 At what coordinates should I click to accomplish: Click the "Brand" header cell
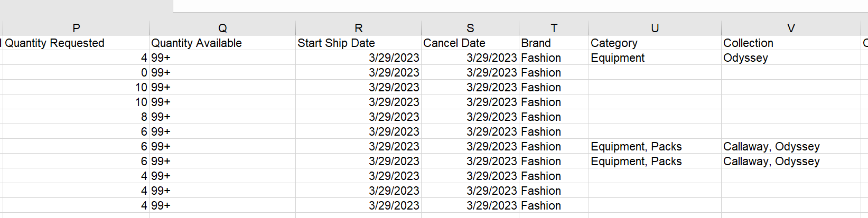554,43
